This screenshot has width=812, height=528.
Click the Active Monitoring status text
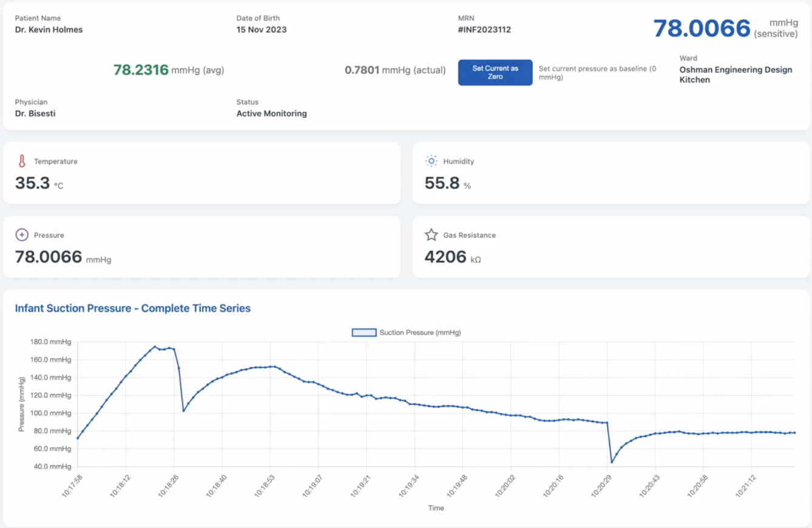271,113
